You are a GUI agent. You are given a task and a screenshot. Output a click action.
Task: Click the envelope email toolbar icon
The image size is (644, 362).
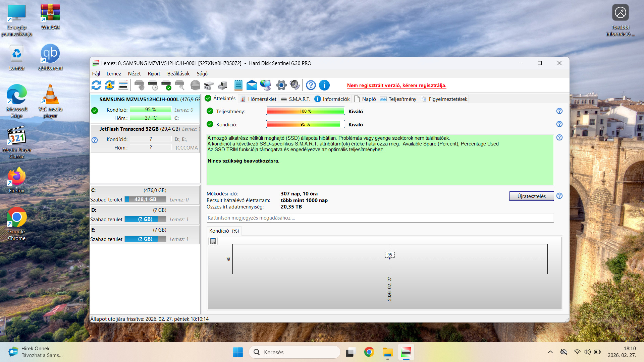(x=252, y=85)
